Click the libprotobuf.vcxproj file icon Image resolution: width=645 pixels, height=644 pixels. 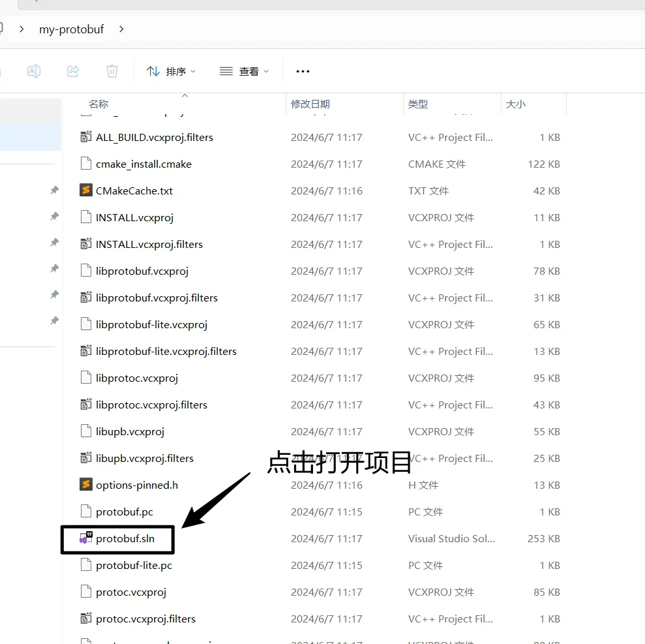coord(86,270)
